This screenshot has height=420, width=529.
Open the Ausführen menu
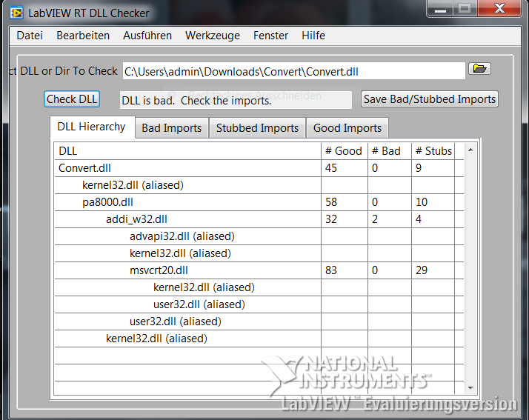(147, 36)
